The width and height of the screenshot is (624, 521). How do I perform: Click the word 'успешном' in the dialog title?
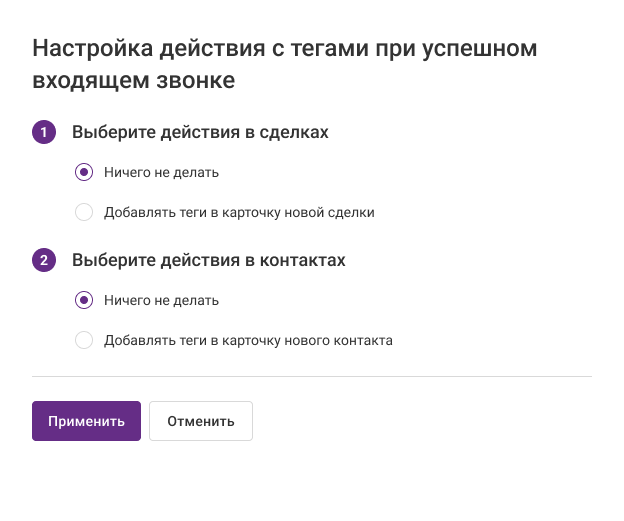(488, 48)
